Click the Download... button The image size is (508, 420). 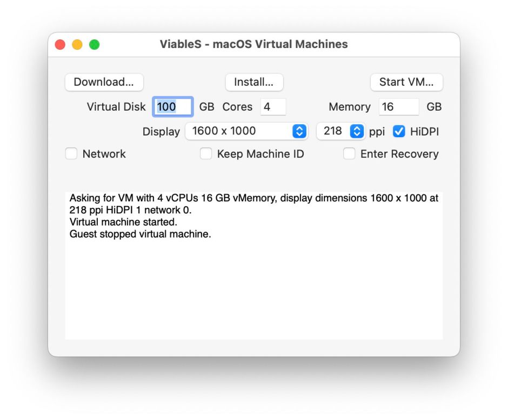click(x=104, y=82)
